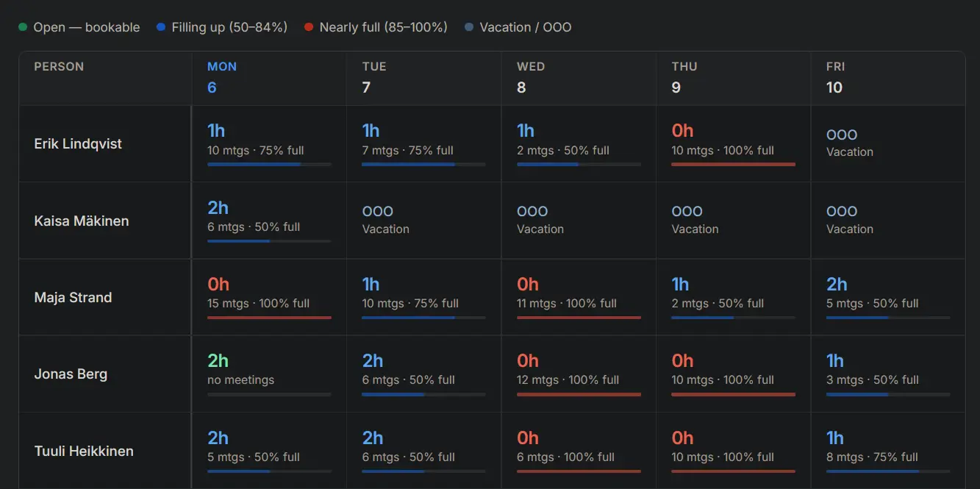Click the PERSON column header
The height and width of the screenshot is (489, 980).
(x=58, y=66)
